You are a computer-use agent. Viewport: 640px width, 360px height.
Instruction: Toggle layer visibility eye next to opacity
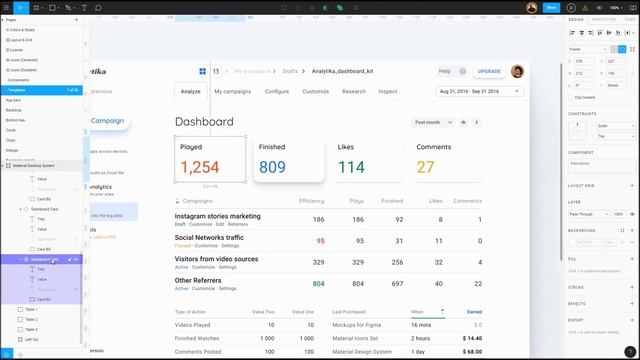(x=632, y=214)
